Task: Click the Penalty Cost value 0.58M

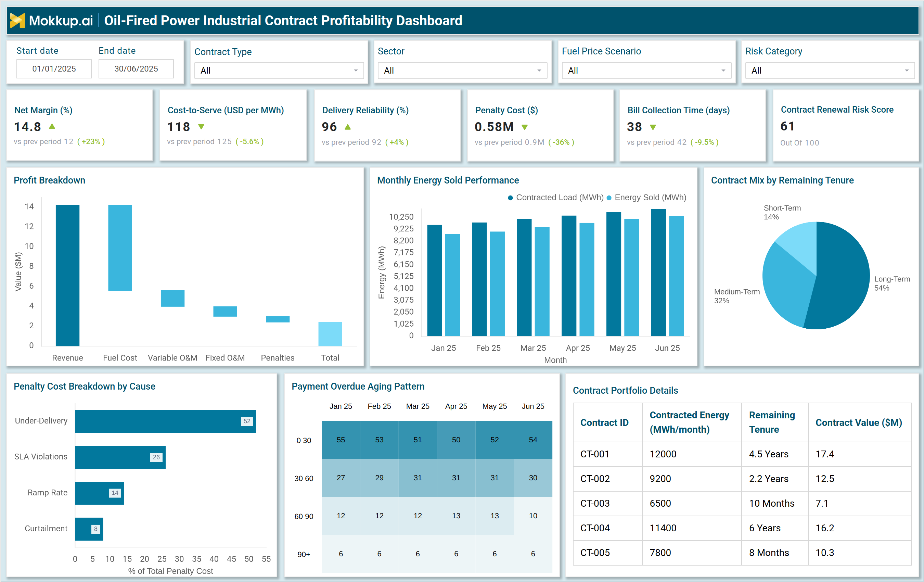Action: [x=494, y=127]
